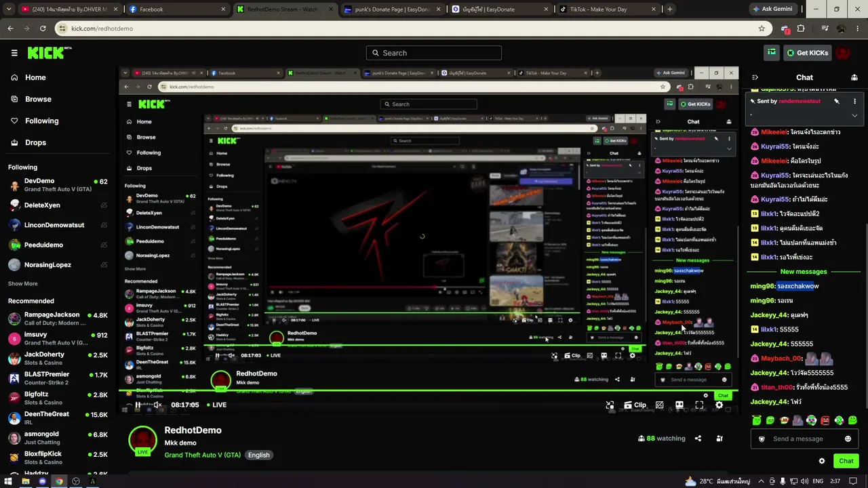Go to Home in the sidebar
The width and height of the screenshot is (868, 488).
[x=35, y=77]
